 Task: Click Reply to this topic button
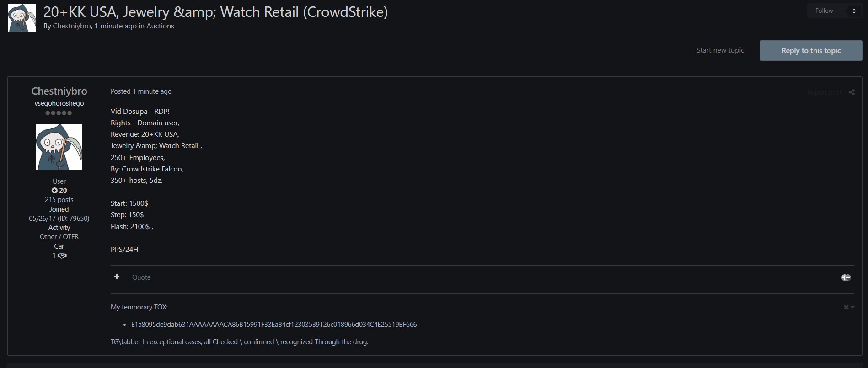[811, 51]
